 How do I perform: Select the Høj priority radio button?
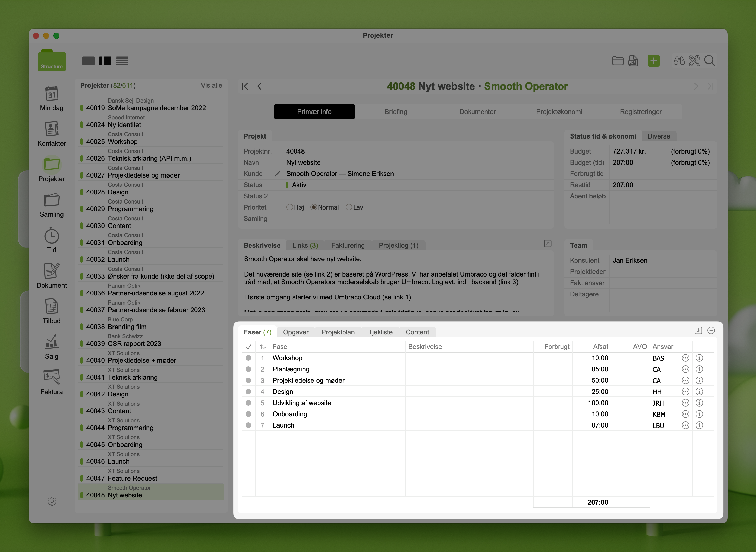point(290,207)
